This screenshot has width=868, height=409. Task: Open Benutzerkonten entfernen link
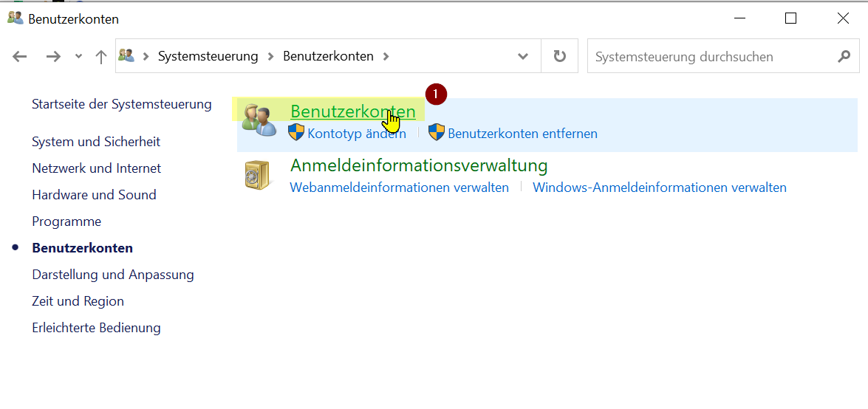coord(522,134)
